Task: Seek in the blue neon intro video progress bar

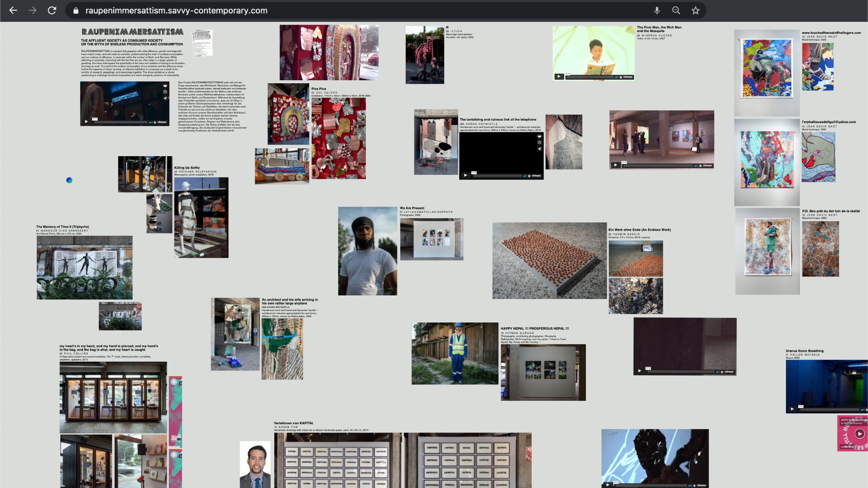Action: tap(121, 122)
